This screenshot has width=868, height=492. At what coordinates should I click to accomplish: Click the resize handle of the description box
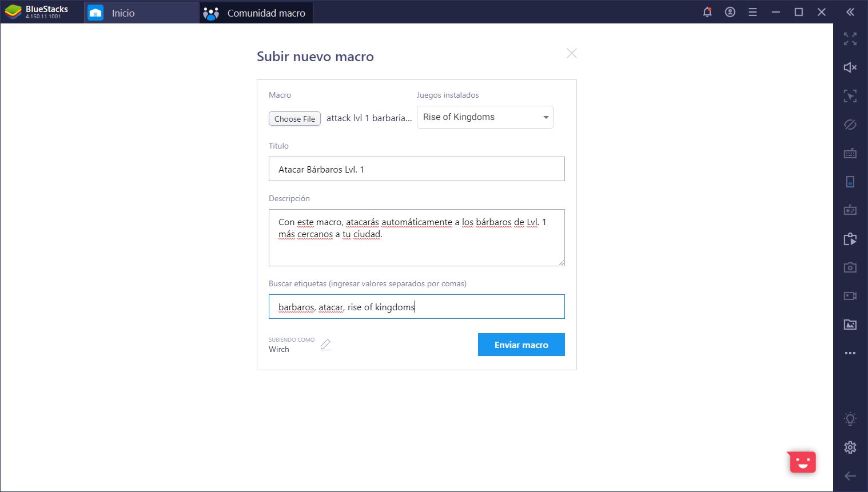click(x=562, y=263)
